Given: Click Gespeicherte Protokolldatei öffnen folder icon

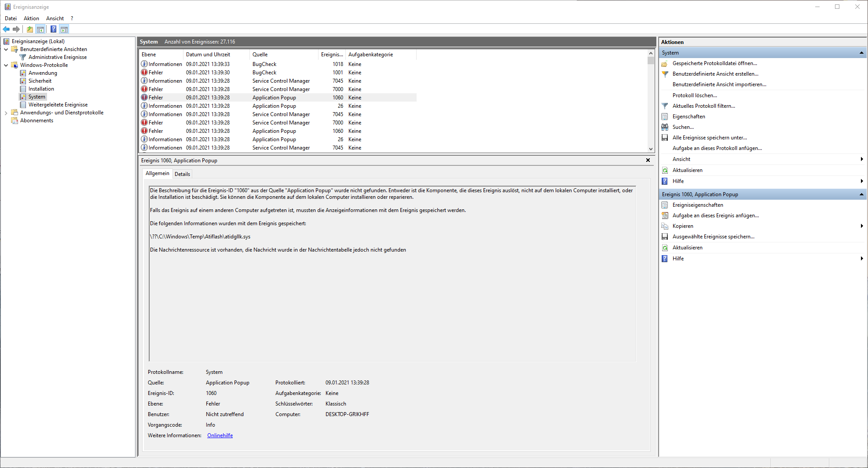Looking at the screenshot, I should tap(665, 63).
